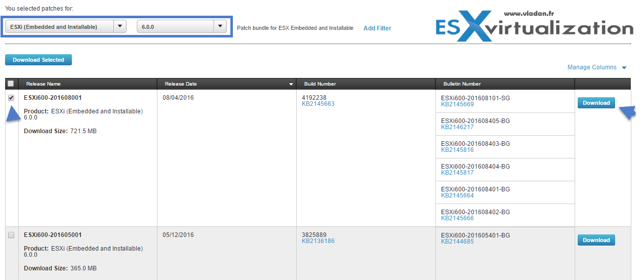Click build number 4192238
This screenshot has height=280, width=644.
click(x=314, y=98)
